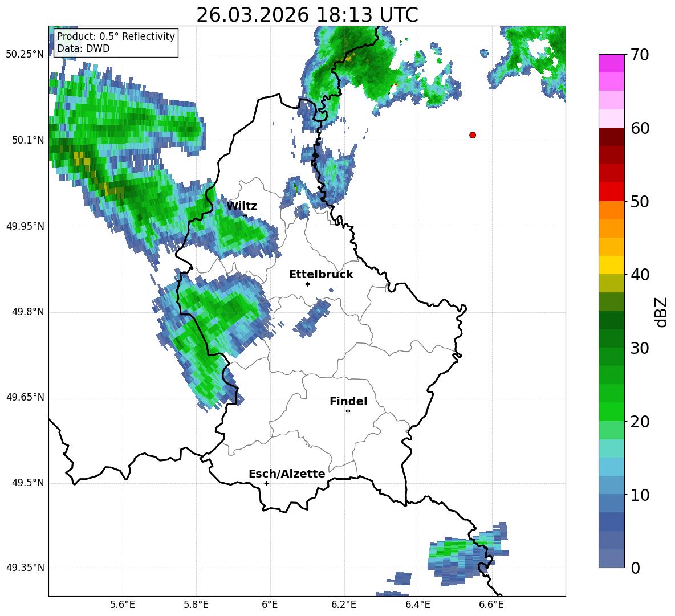The width and height of the screenshot is (675, 616).
Task: Click the title 26.03.2026 18:13 UTC
Action: pyautogui.click(x=307, y=15)
